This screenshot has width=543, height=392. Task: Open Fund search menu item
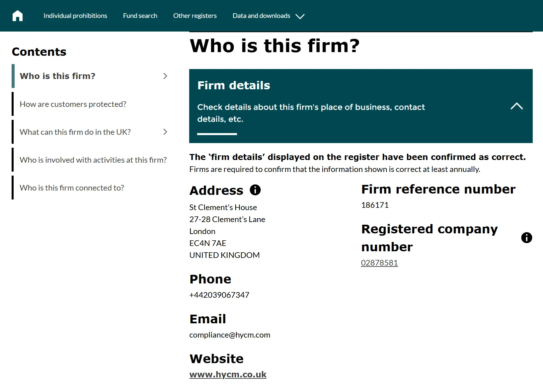coord(140,16)
